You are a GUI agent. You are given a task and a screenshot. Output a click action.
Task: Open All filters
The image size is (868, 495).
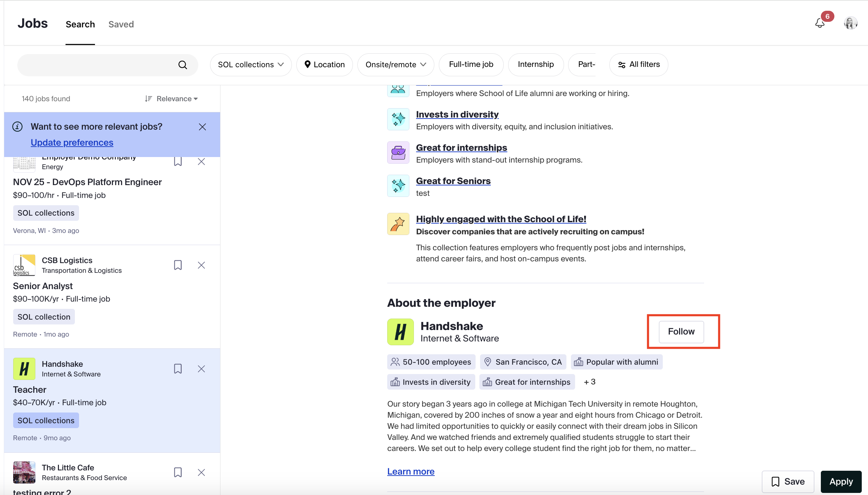coord(639,65)
